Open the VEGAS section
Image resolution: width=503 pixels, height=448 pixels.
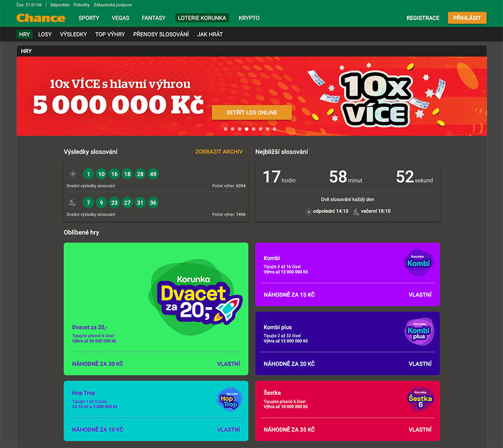click(x=121, y=18)
